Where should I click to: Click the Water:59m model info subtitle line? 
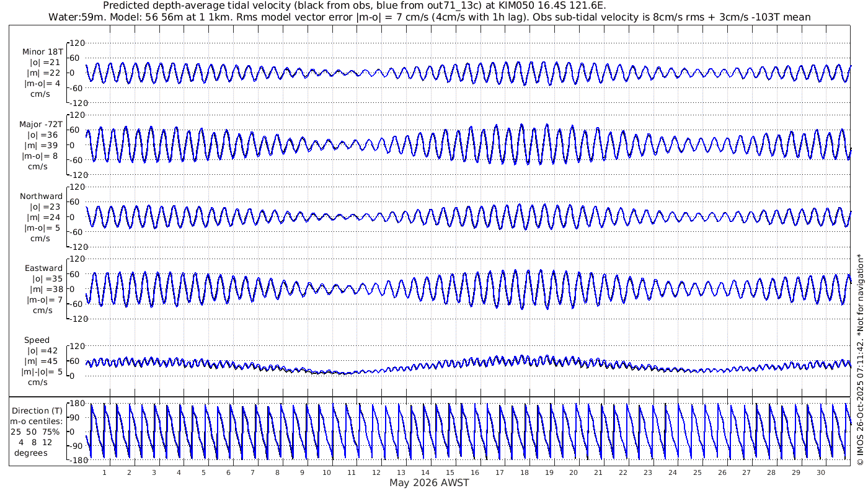429,17
